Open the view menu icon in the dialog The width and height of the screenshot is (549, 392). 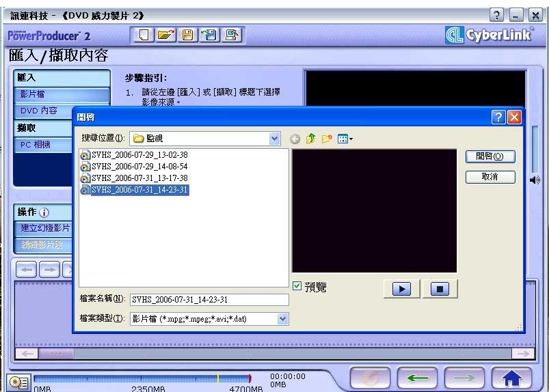click(x=345, y=139)
